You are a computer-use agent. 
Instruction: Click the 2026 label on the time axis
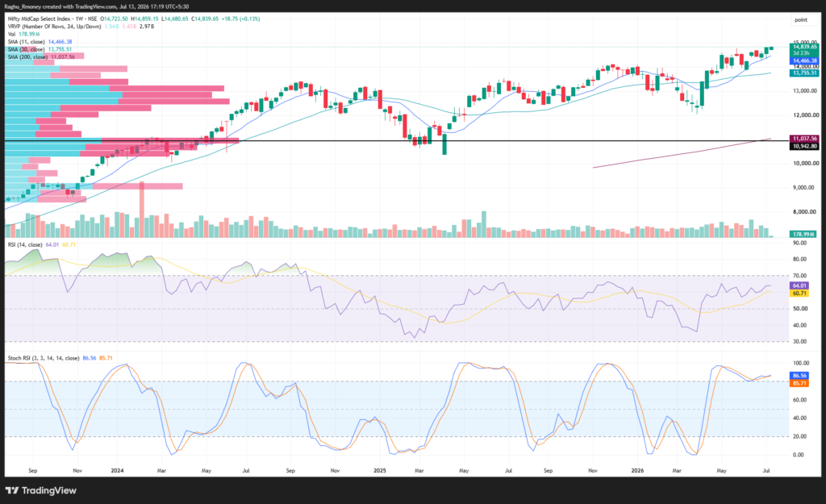click(x=637, y=470)
